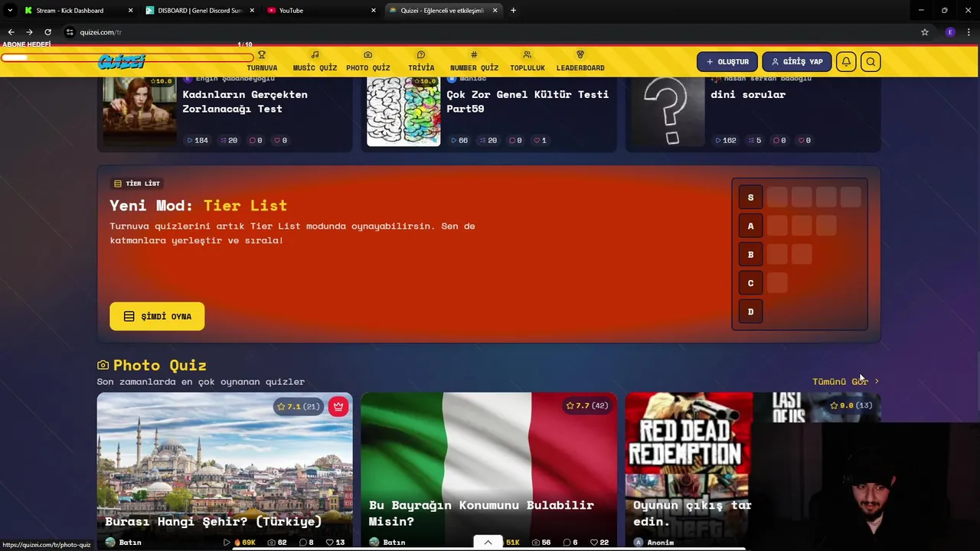Click the D tier label box
Viewport: 980px width, 551px height.
pyautogui.click(x=750, y=311)
